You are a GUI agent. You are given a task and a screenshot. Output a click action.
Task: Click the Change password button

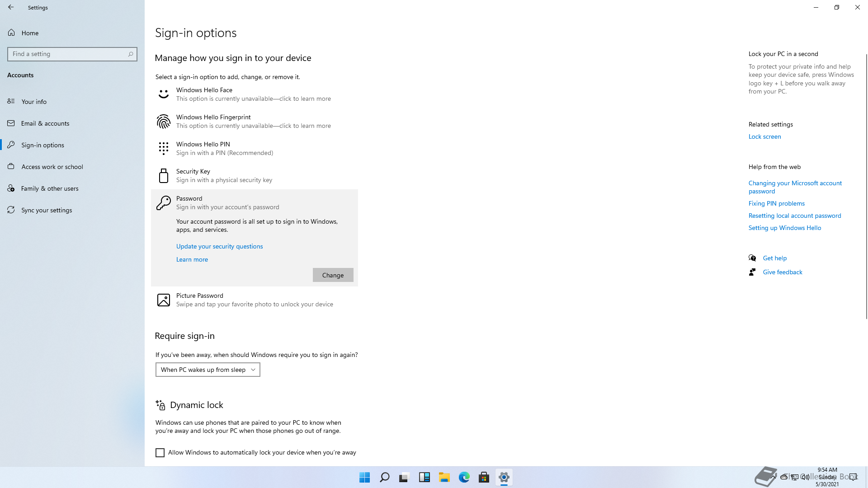333,275
